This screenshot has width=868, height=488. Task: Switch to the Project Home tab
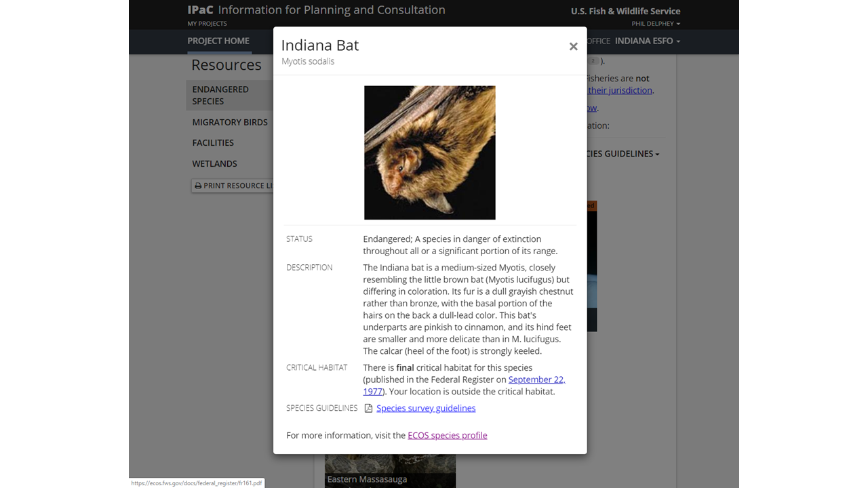point(218,41)
